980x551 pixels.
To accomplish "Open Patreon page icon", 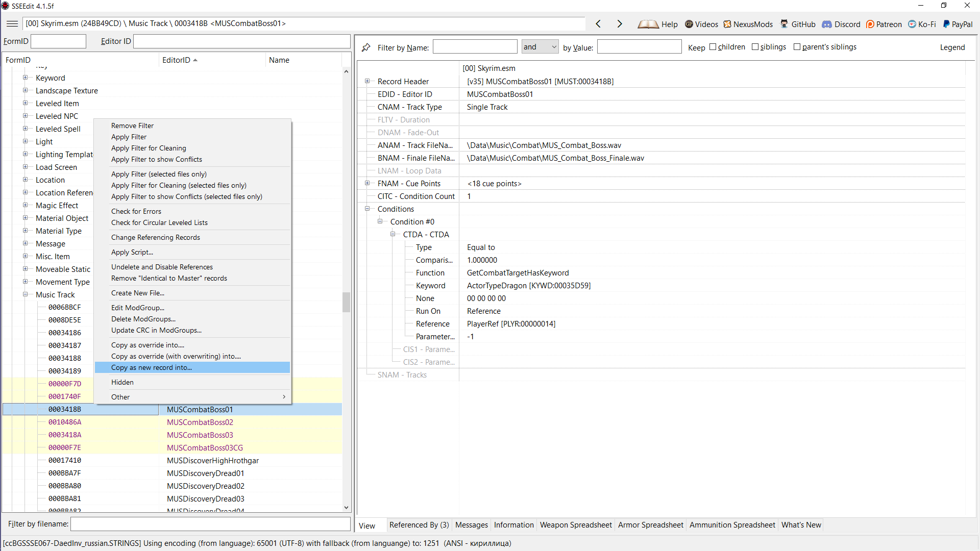I will 870,24.
